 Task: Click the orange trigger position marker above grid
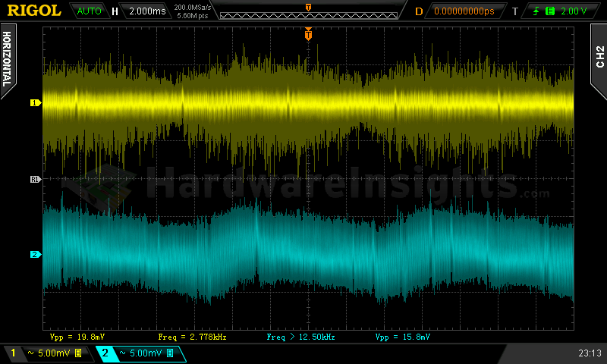point(308,34)
